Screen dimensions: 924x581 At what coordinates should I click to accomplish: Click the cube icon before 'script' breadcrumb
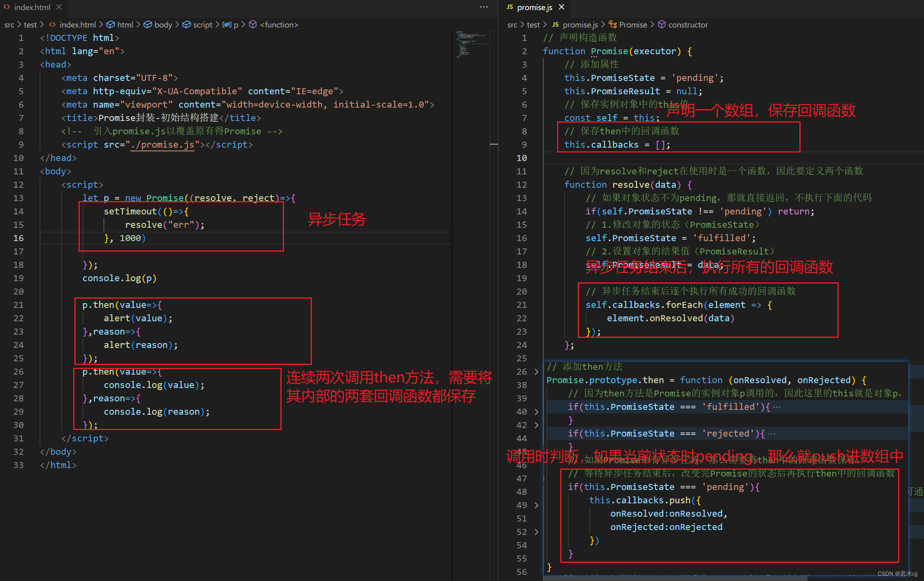coord(186,25)
